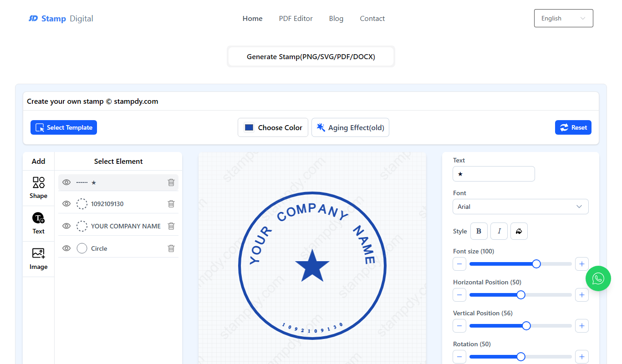Delete the star element row
The height and width of the screenshot is (364, 622).
click(x=171, y=182)
